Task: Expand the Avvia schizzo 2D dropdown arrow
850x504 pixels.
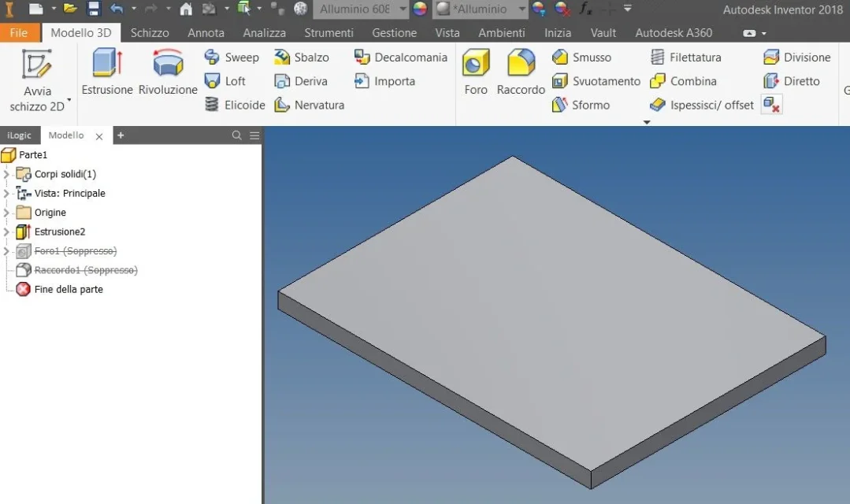Action: point(69,100)
